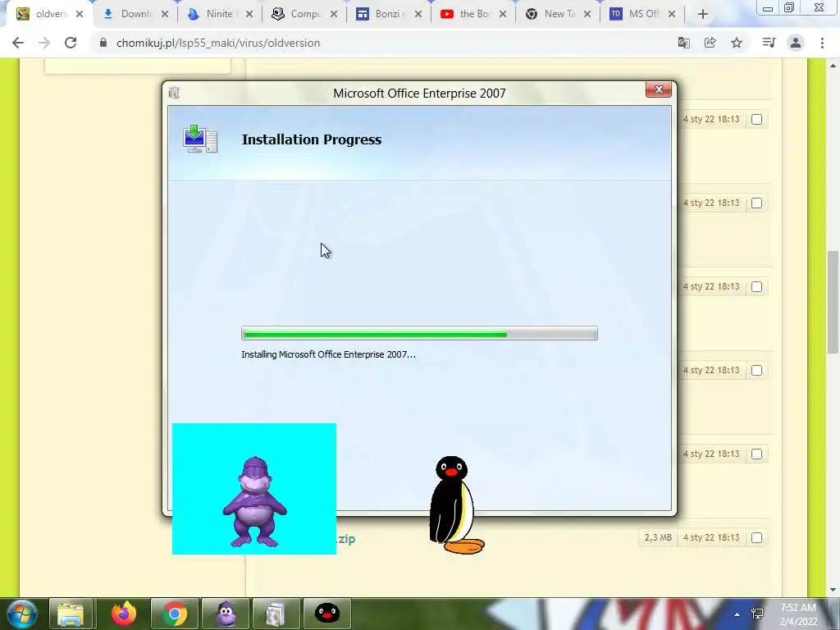Click the BonziBuddy taskbar icon
The image size is (840, 630).
coord(226,614)
